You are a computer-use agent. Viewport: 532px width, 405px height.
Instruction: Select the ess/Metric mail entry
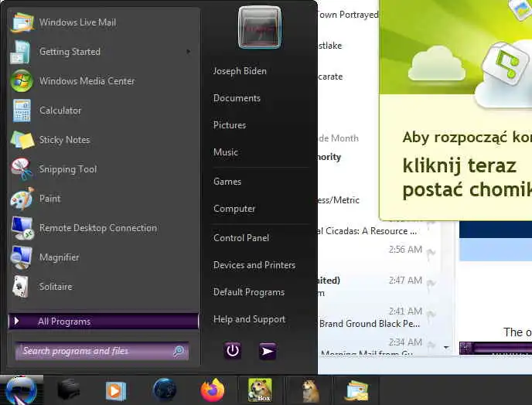coord(339,200)
